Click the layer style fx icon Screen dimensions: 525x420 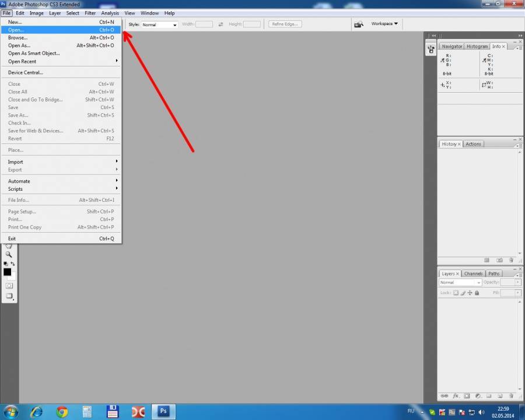click(456, 395)
